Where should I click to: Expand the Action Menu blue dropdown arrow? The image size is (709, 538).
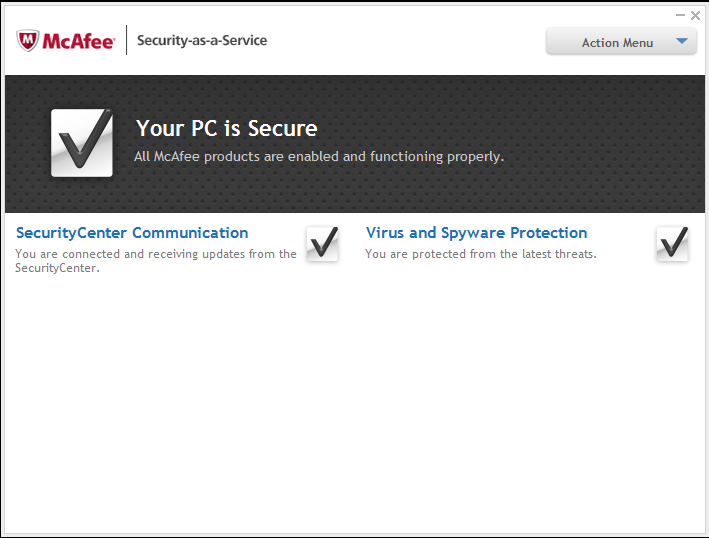(681, 42)
